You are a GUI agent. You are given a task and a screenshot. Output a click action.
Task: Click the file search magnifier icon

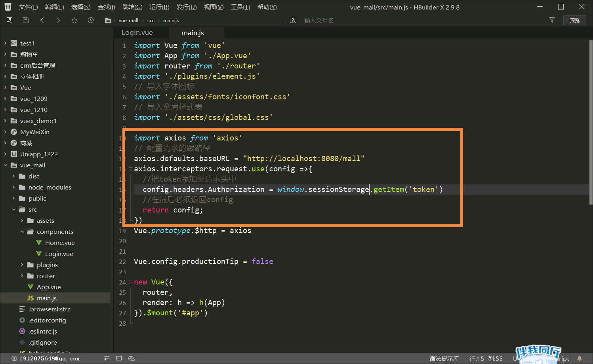pyautogui.click(x=293, y=21)
